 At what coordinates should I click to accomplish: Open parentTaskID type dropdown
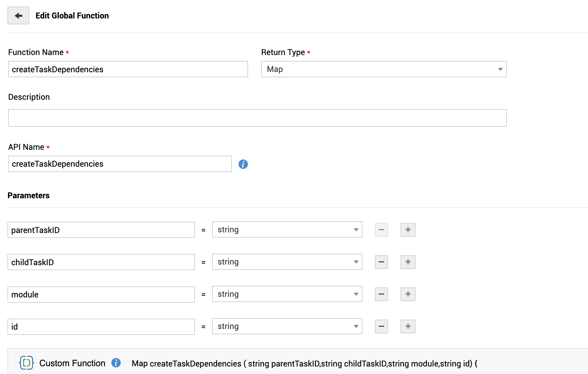287,230
